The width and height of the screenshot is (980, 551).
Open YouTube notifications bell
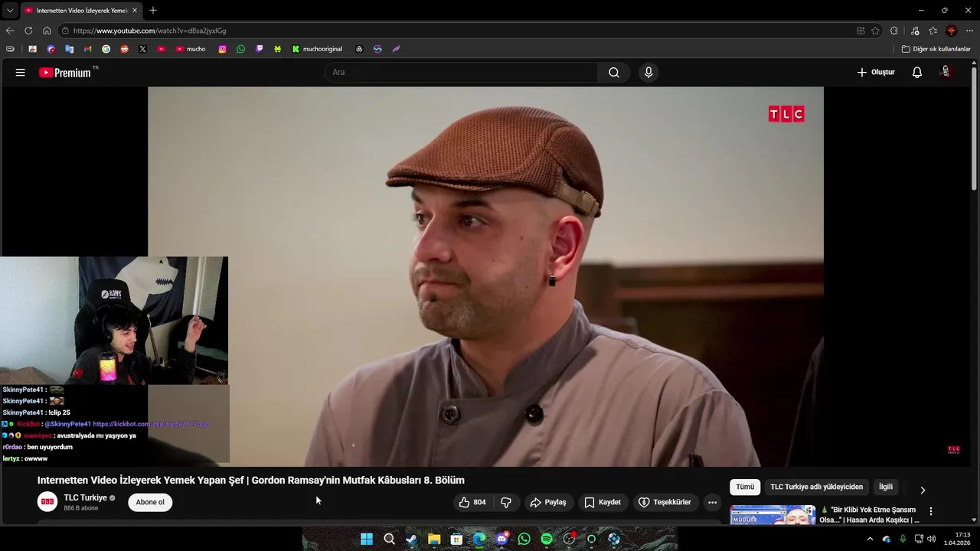(916, 73)
